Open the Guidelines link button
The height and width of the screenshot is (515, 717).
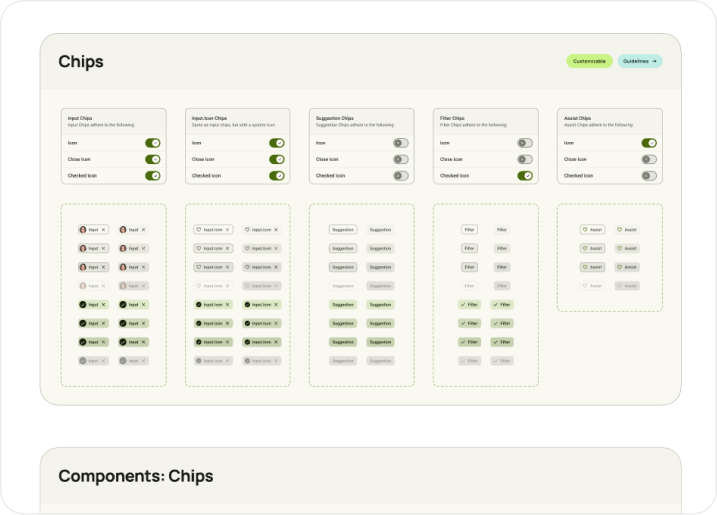coord(640,61)
